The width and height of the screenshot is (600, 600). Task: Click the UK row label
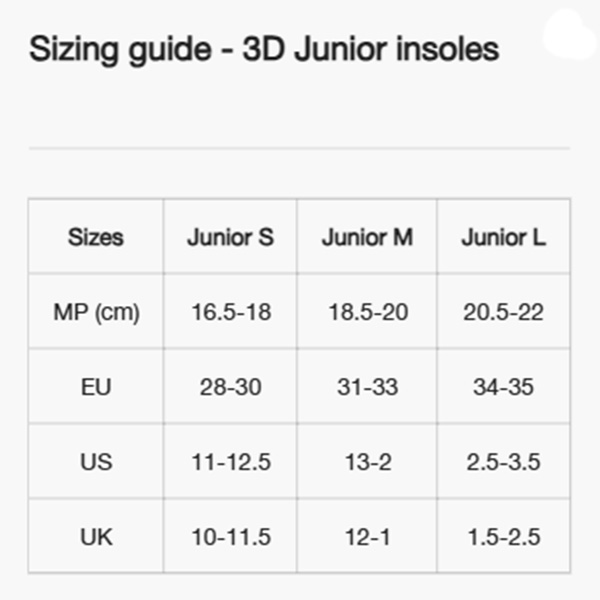point(96,537)
